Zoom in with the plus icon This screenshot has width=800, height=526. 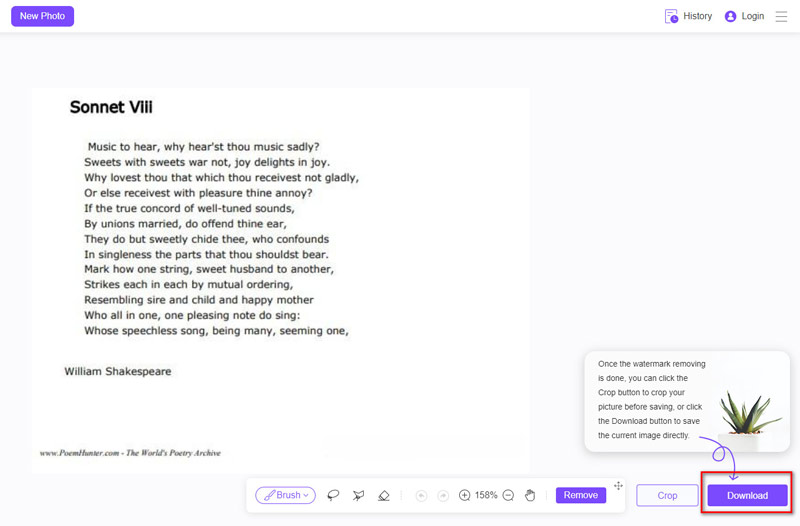pos(464,495)
